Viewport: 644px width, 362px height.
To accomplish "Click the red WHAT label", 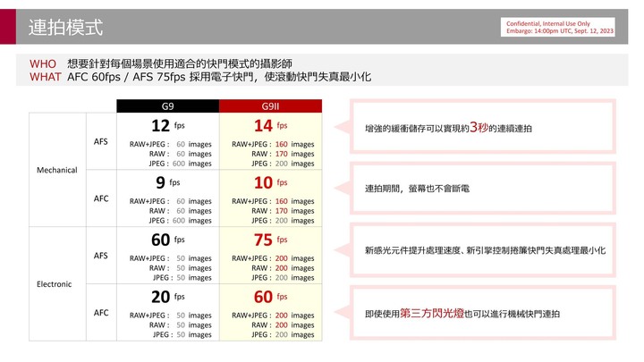I will (x=46, y=77).
